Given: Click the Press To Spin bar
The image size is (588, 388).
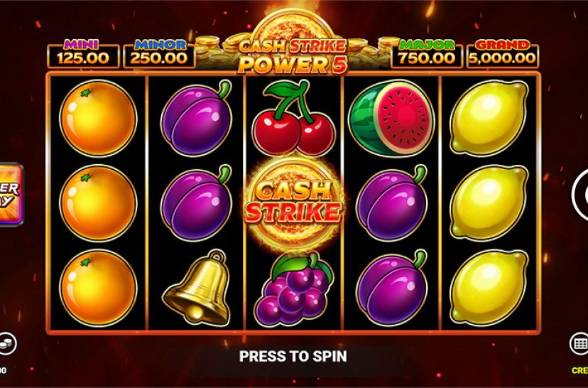Looking at the screenshot, I should 293,356.
